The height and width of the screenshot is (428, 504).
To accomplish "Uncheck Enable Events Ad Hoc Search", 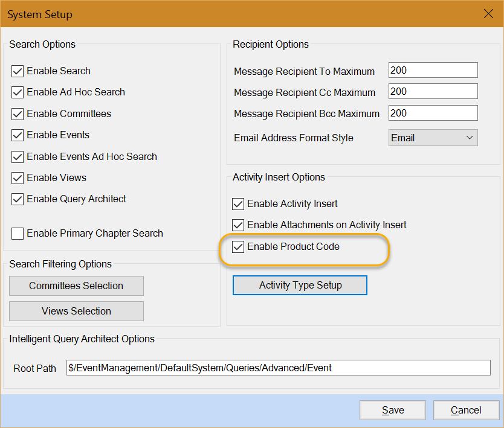I will [18, 157].
